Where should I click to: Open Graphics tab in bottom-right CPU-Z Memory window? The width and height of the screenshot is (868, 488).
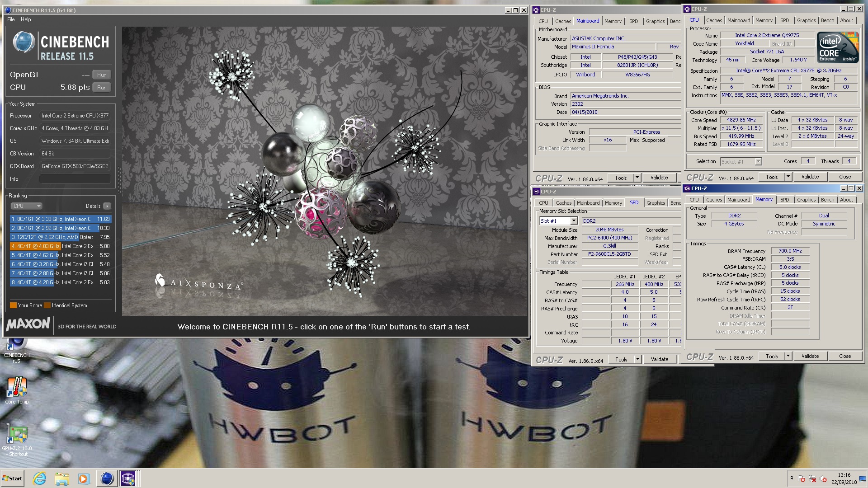point(806,200)
